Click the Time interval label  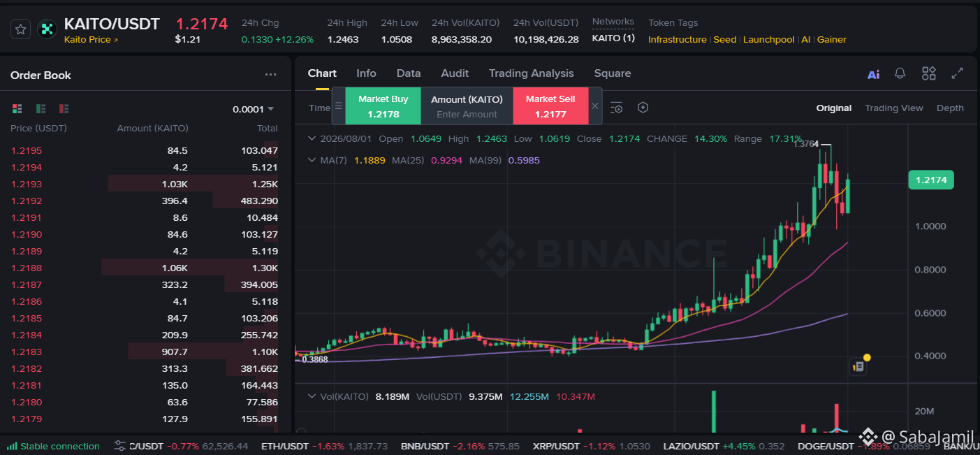(x=320, y=108)
